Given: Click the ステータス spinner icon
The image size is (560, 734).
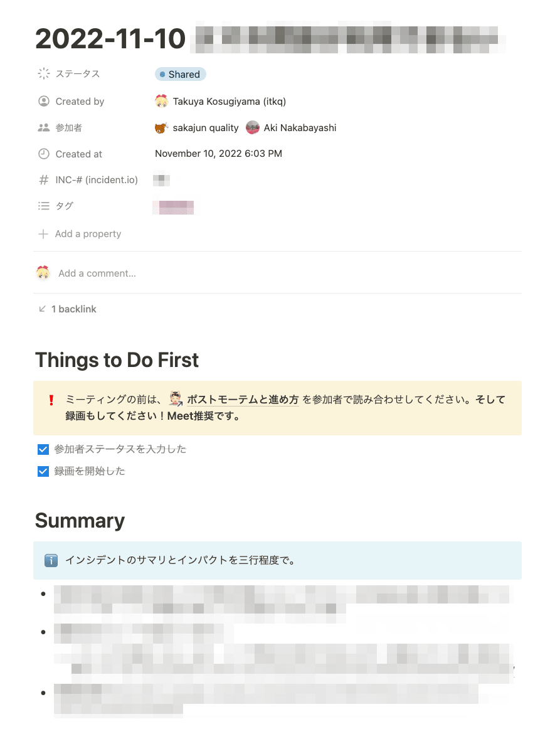Looking at the screenshot, I should tap(43, 73).
